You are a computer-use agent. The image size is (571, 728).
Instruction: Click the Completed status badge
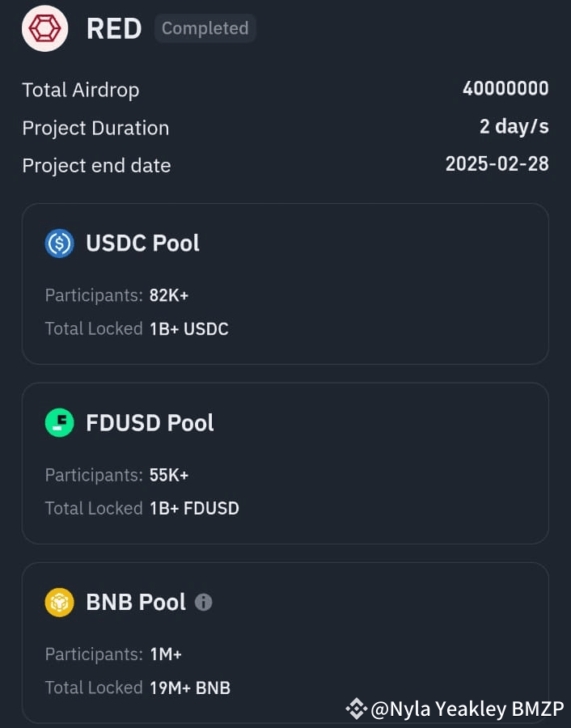[205, 28]
